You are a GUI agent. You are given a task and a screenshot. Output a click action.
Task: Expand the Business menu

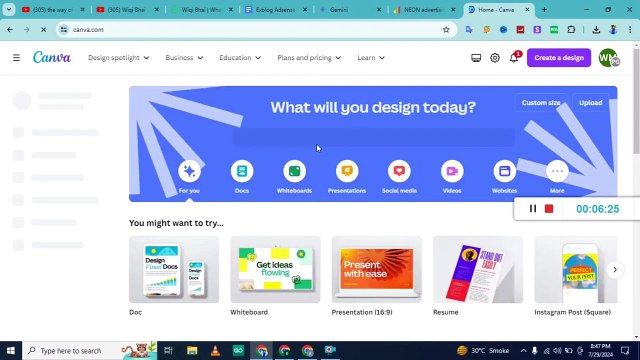tap(184, 58)
